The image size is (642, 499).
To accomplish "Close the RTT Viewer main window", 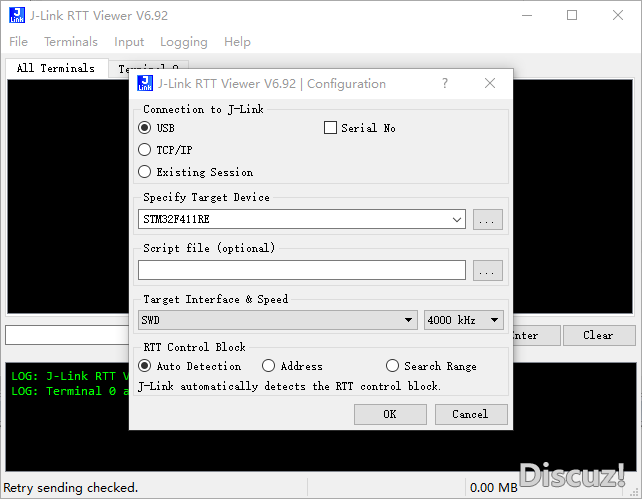I will coord(618,16).
